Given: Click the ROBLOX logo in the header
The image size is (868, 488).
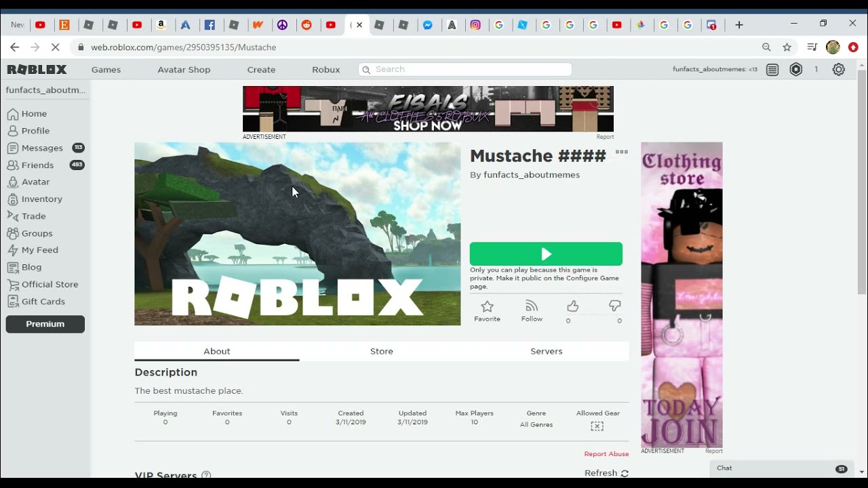Looking at the screenshot, I should pyautogui.click(x=37, y=69).
